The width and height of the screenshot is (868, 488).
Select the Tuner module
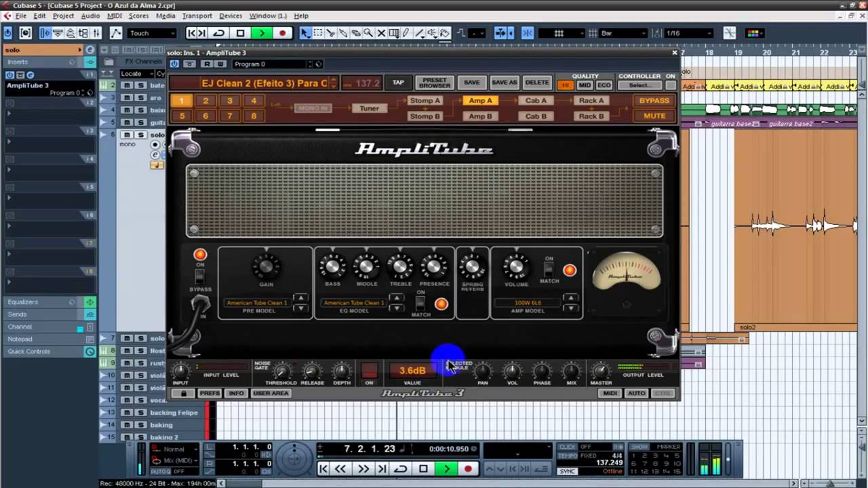(x=369, y=108)
